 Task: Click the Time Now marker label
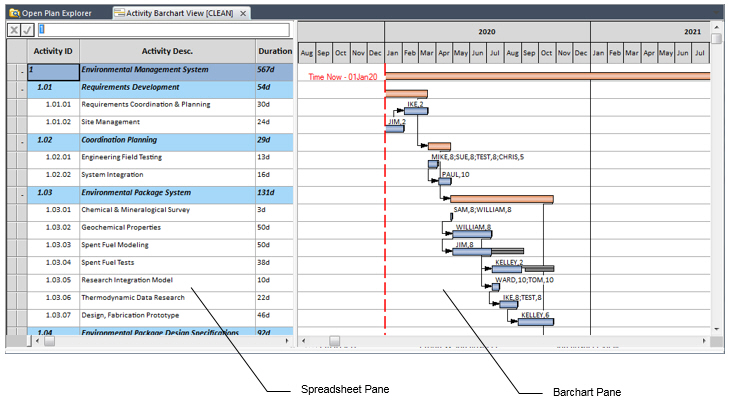click(x=343, y=77)
